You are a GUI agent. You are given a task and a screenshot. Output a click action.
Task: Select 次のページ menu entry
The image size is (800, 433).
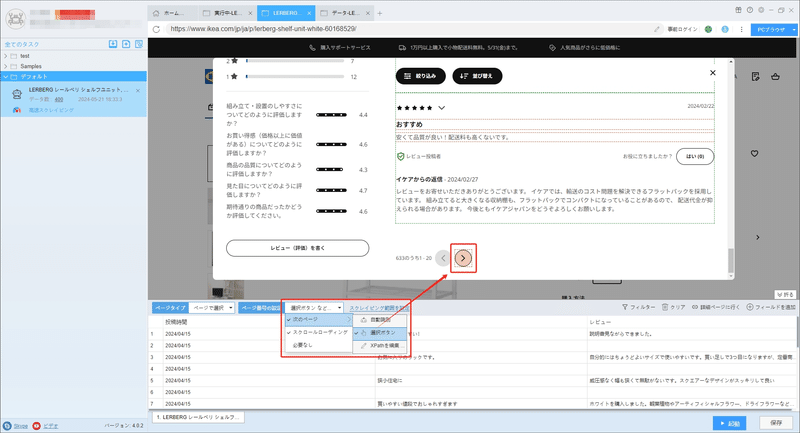point(318,319)
